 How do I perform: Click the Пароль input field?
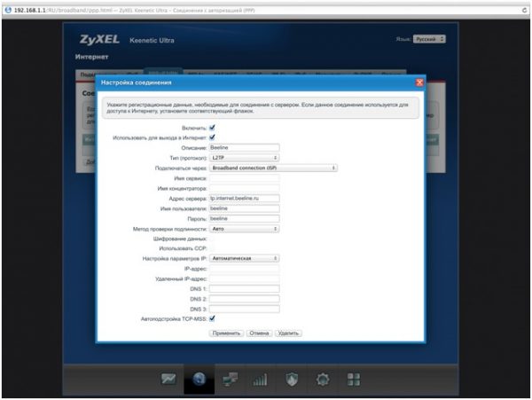(x=245, y=218)
